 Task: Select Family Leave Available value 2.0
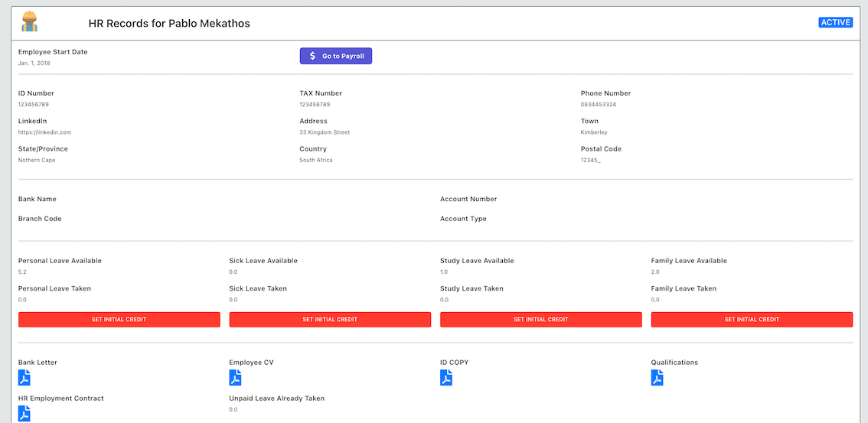655,272
